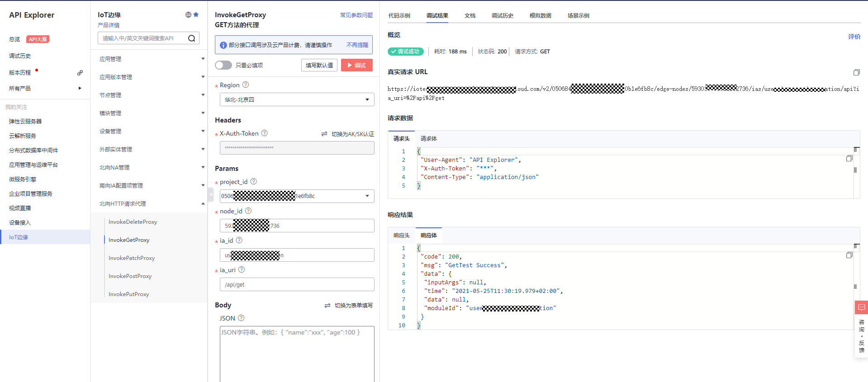Screen dimensions: 868x382
Task: Switch to 请求体 tab
Action: [428, 139]
